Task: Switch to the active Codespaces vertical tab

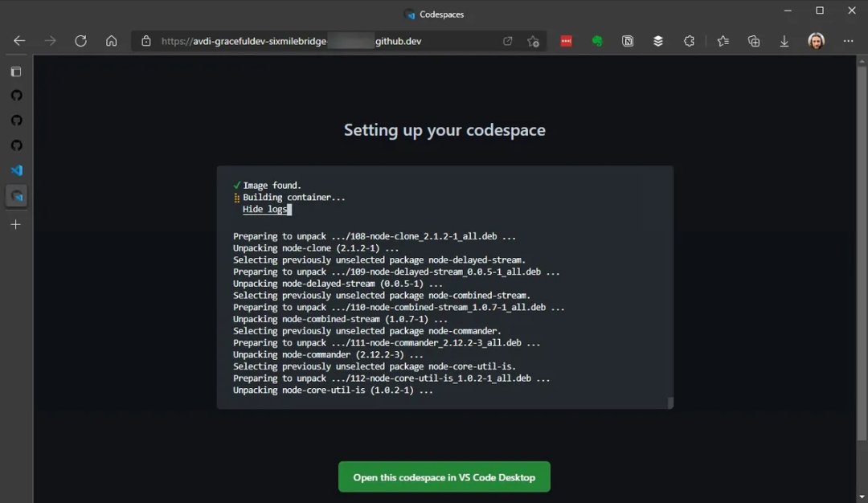Action: click(17, 196)
